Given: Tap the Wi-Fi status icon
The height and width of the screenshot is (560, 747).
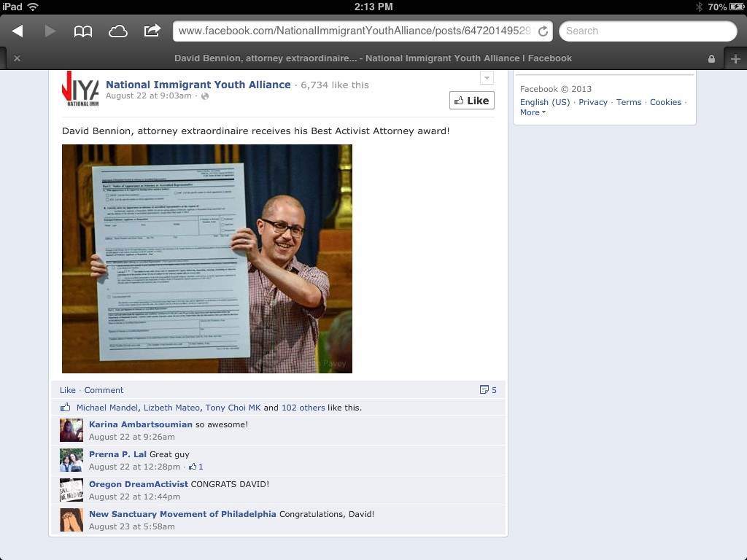Looking at the screenshot, I should [x=33, y=7].
